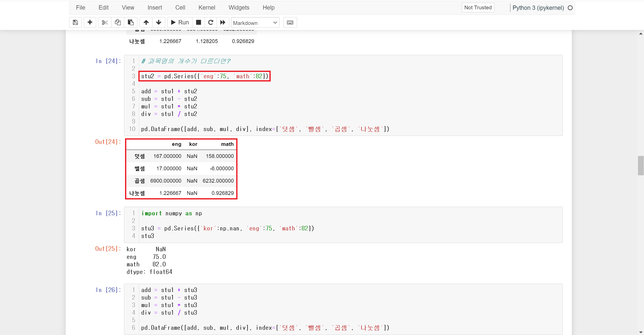Open the Kernel menu
Screen dimensions: 644x335
pos(207,8)
